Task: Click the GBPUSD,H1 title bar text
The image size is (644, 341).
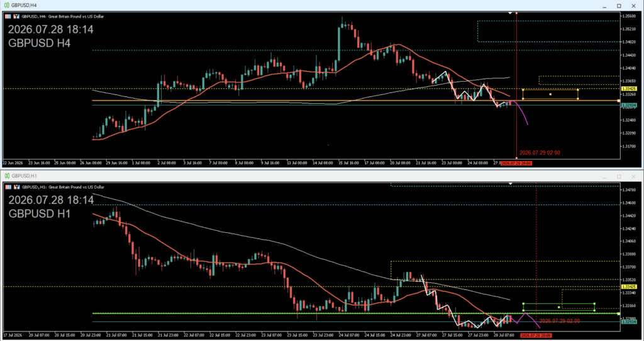Action: tap(24, 176)
